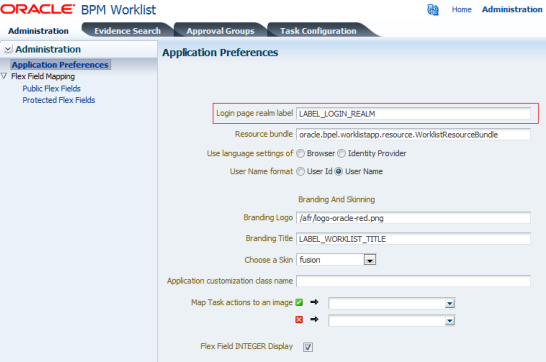Click the BPM Worklist title

pos(118,10)
